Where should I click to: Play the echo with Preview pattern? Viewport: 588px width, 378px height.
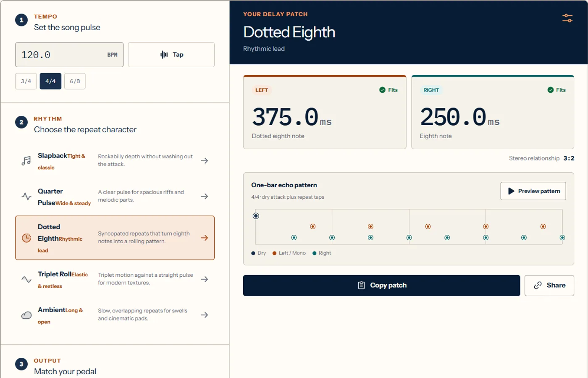pos(533,191)
